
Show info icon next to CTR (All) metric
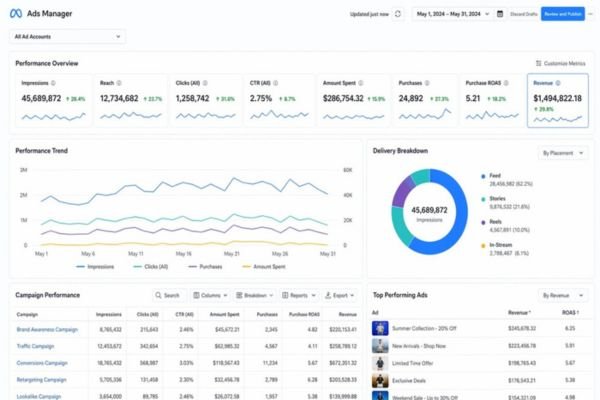coord(276,83)
